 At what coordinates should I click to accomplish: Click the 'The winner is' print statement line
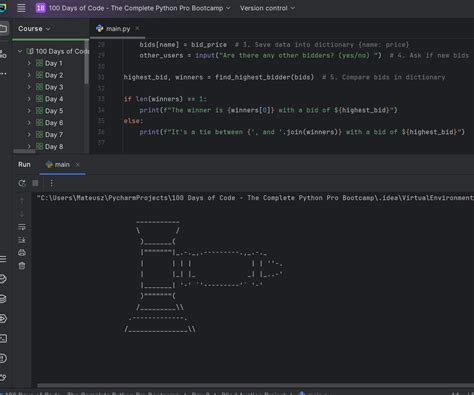click(x=268, y=110)
